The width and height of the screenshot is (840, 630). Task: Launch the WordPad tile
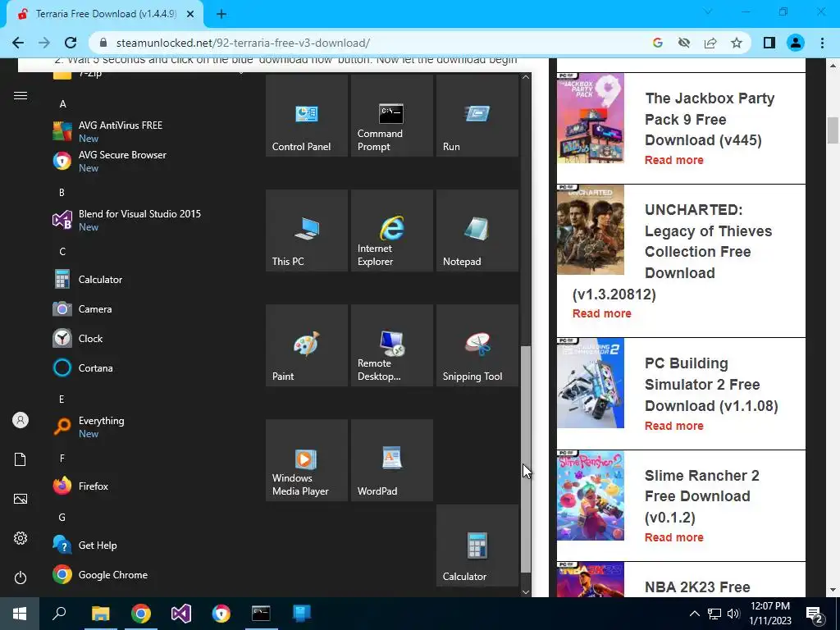coord(391,460)
